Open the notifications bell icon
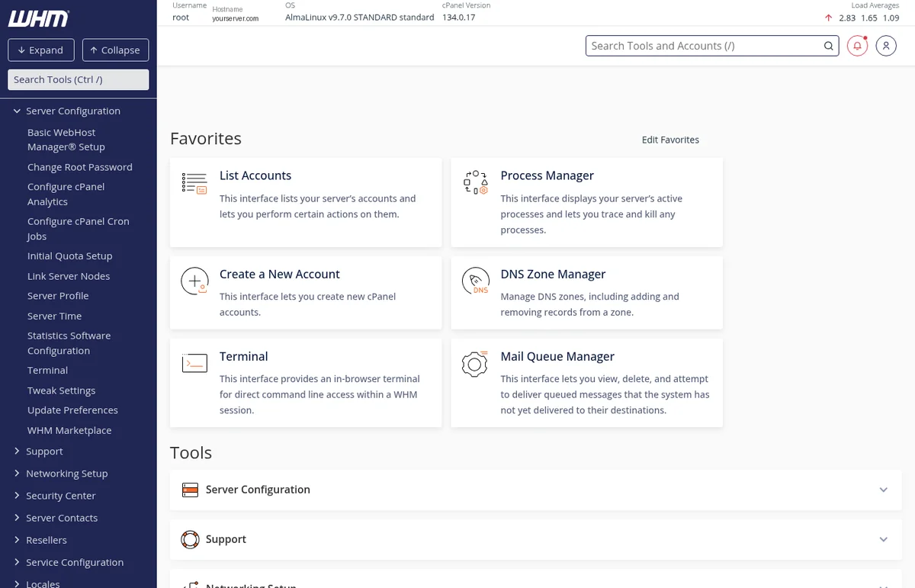 pos(857,46)
